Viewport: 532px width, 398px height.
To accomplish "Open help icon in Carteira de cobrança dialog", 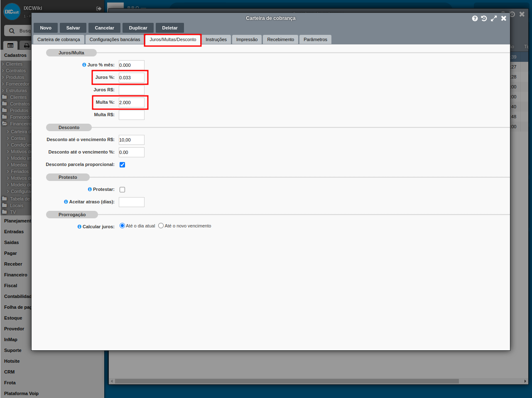I will (475, 18).
